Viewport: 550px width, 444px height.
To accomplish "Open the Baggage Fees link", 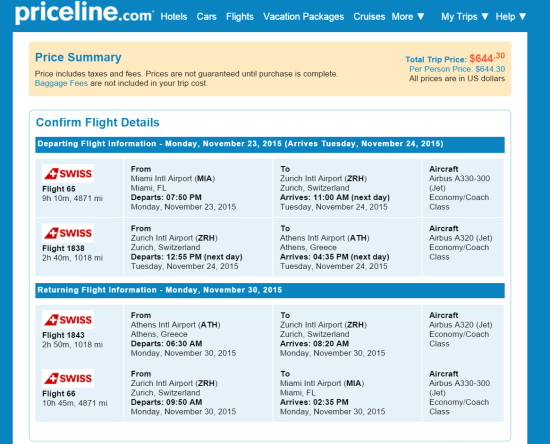I will [61, 83].
